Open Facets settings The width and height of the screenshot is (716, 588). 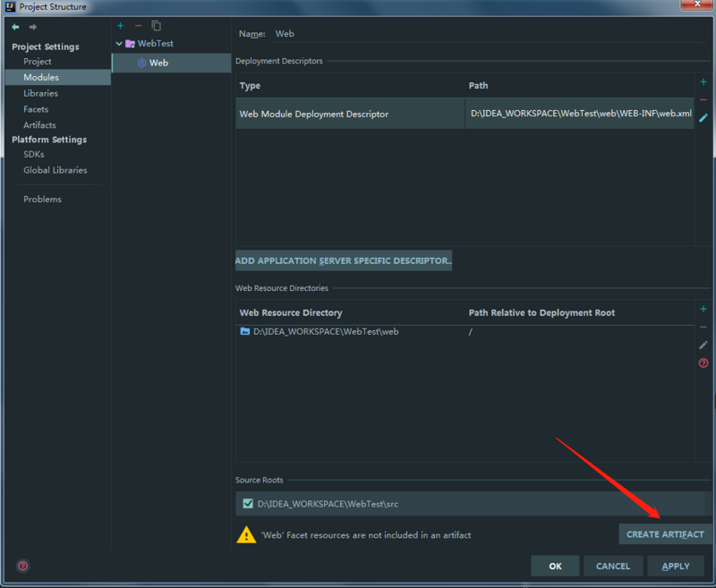36,109
